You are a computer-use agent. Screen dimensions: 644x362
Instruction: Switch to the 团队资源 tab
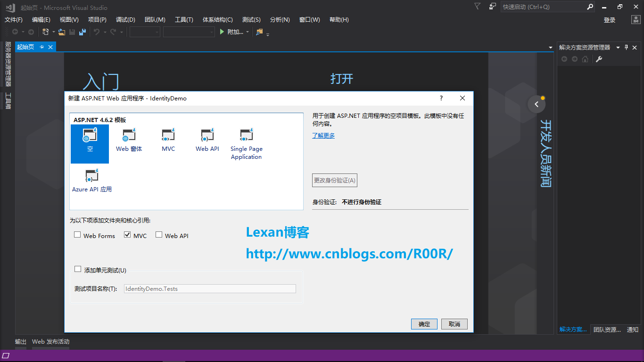coord(607,329)
